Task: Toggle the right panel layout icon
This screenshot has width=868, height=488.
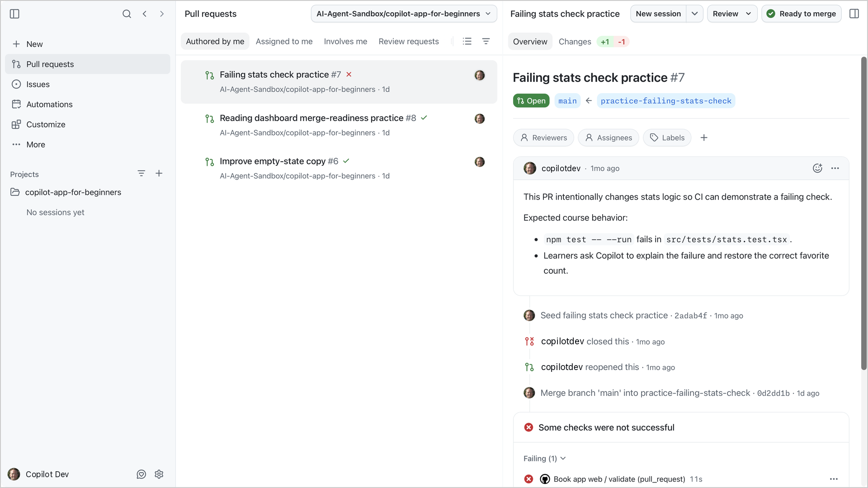Action: pyautogui.click(x=854, y=14)
